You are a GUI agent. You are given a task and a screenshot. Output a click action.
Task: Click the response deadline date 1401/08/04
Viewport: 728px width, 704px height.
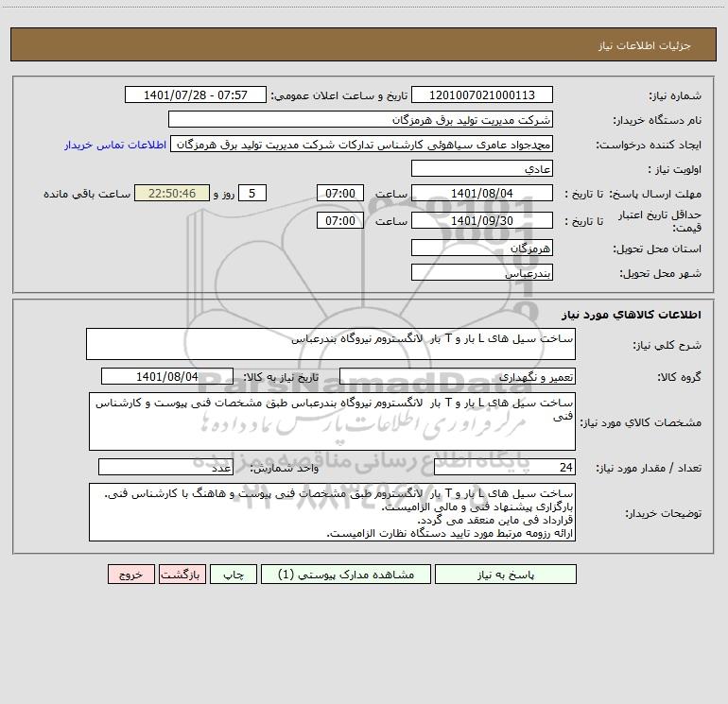pyautogui.click(x=482, y=193)
